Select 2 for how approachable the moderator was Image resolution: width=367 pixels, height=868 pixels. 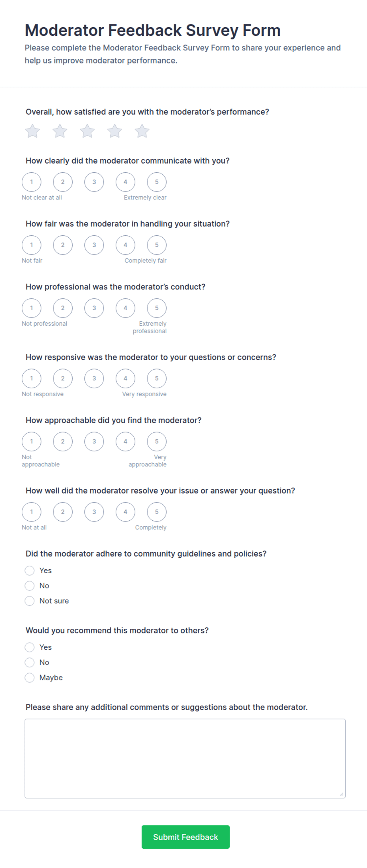pos(63,441)
